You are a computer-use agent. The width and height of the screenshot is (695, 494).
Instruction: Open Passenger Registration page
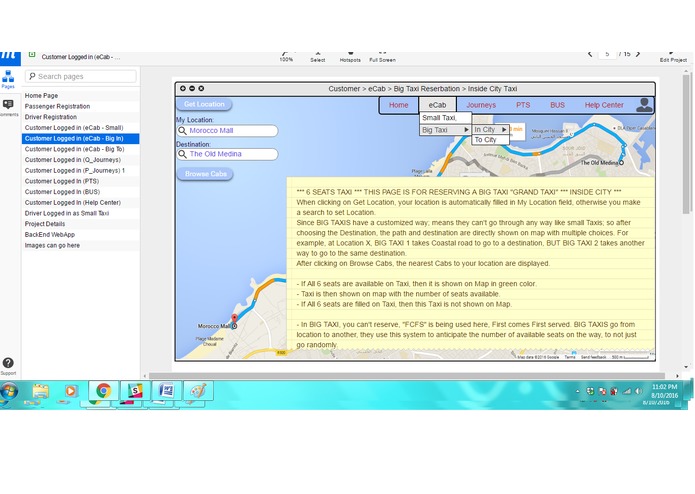click(81, 106)
